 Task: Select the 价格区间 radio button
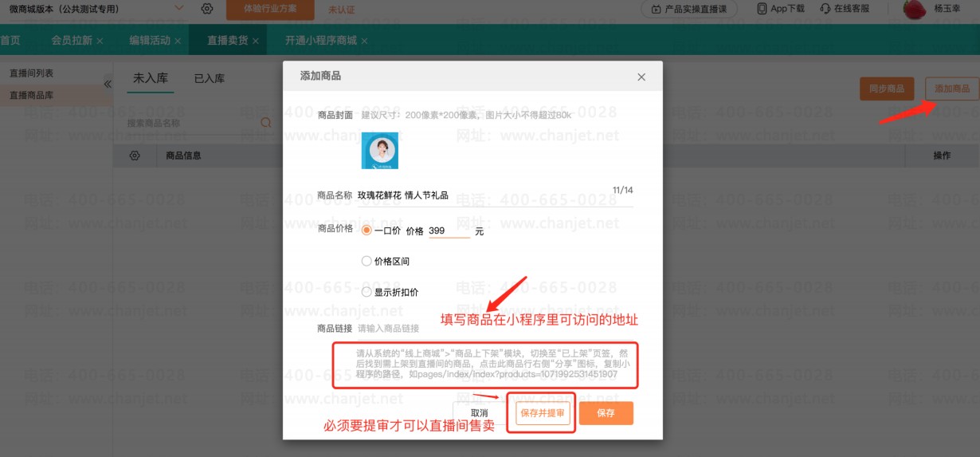[x=367, y=261]
